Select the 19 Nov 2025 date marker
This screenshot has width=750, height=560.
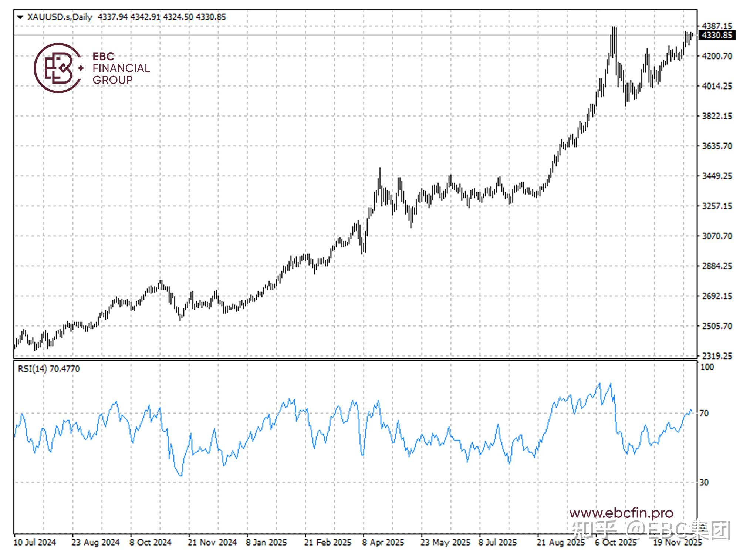tap(677, 543)
